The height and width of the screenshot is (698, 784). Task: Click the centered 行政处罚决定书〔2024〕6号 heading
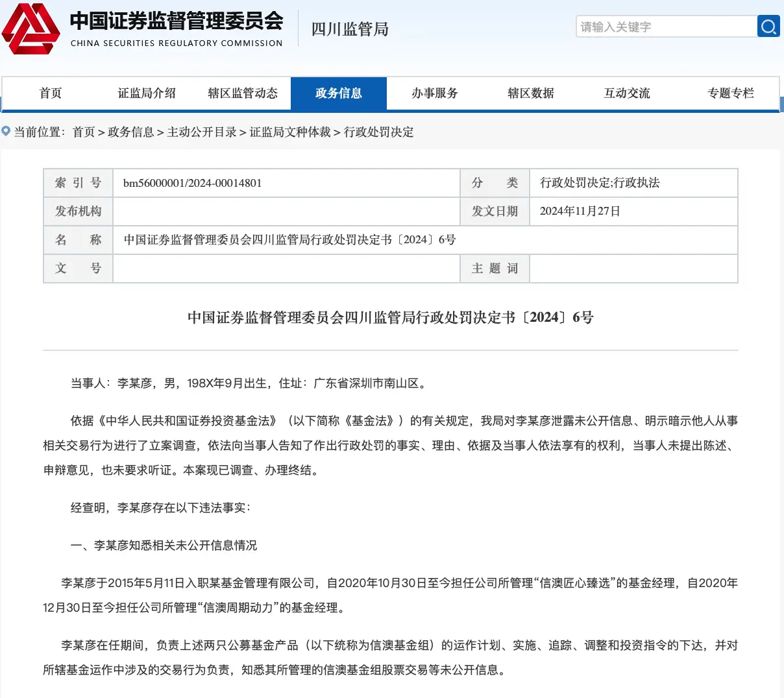[x=390, y=317]
